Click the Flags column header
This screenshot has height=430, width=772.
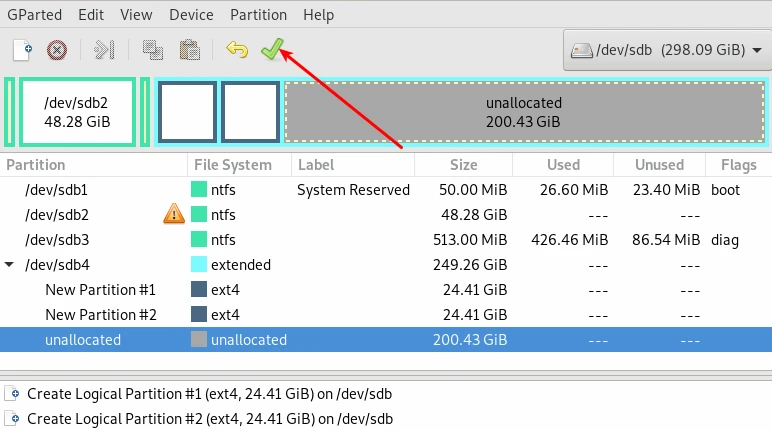739,165
